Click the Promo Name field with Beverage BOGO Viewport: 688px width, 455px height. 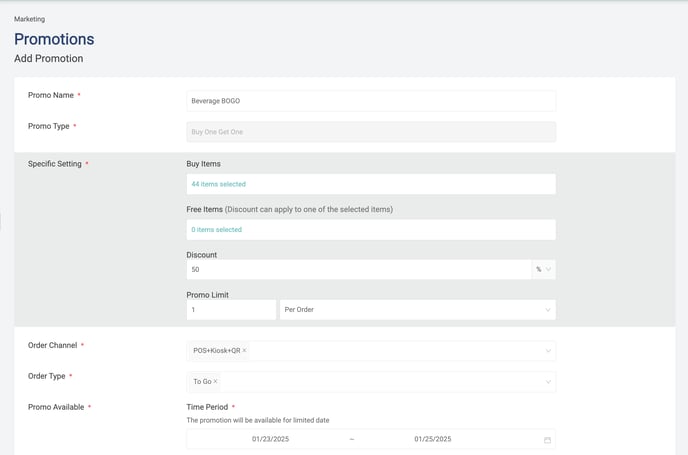(x=370, y=101)
